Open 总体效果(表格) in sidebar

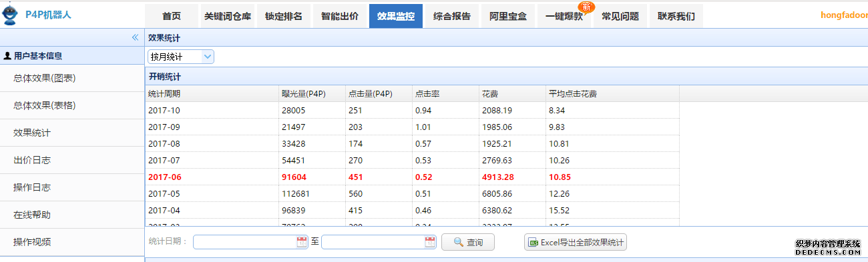point(72,105)
